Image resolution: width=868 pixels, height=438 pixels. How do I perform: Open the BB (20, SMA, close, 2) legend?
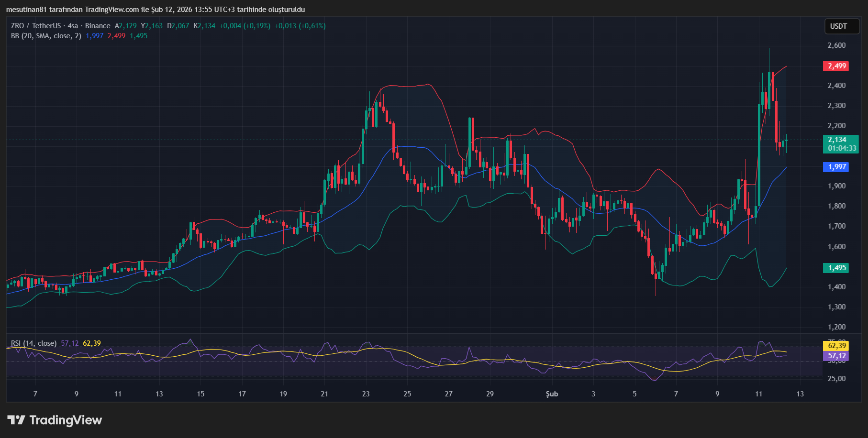[x=46, y=36]
